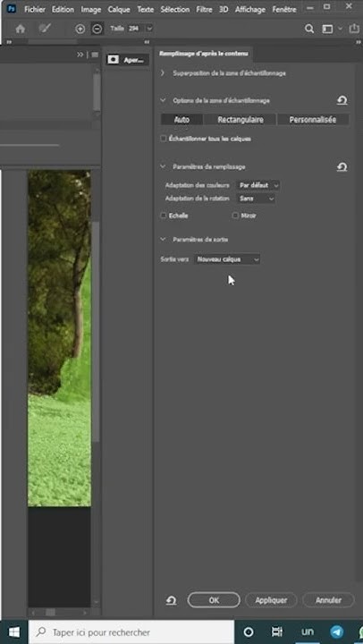Select Remplissage d'après le contenu tab

pos(204,54)
